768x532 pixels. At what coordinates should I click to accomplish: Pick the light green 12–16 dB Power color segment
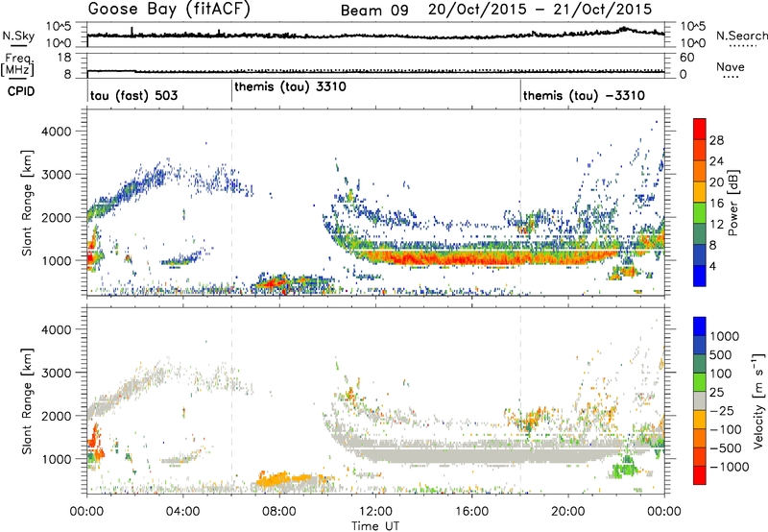(x=700, y=213)
